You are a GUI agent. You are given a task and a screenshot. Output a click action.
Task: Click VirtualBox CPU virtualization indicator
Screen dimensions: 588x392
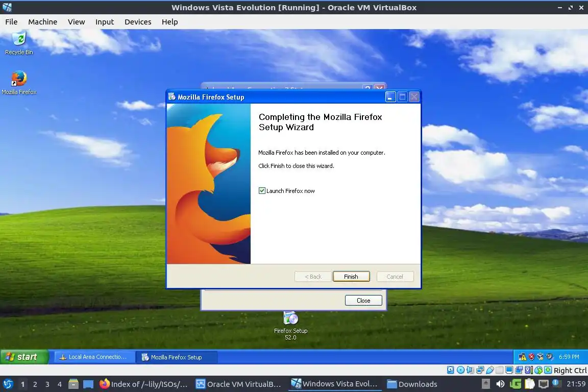tap(528, 370)
